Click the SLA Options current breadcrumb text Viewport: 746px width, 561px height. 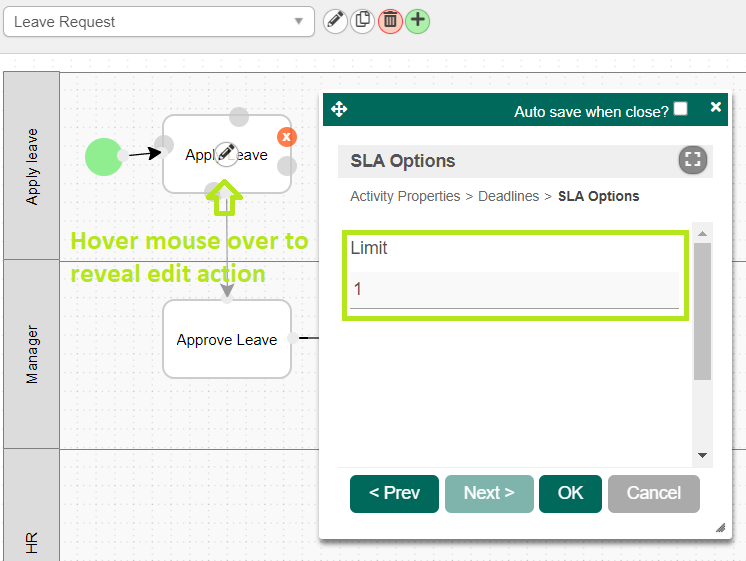coord(599,197)
